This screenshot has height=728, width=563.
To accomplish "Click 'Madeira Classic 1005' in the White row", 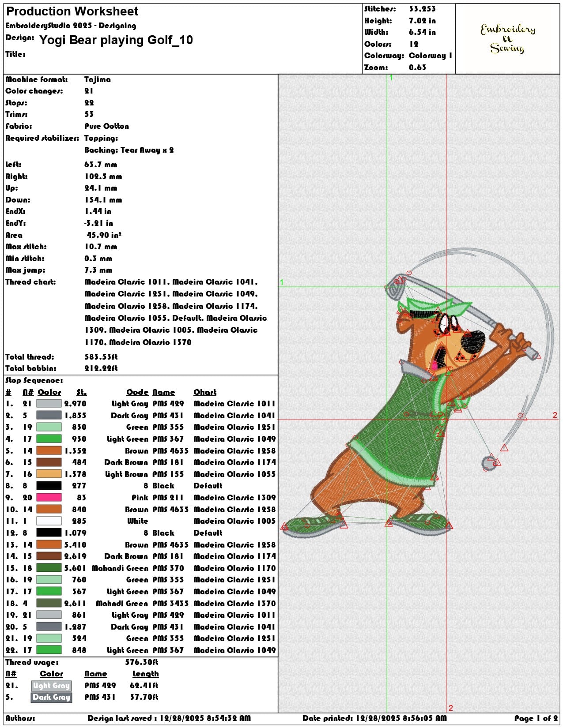I will click(x=234, y=521).
